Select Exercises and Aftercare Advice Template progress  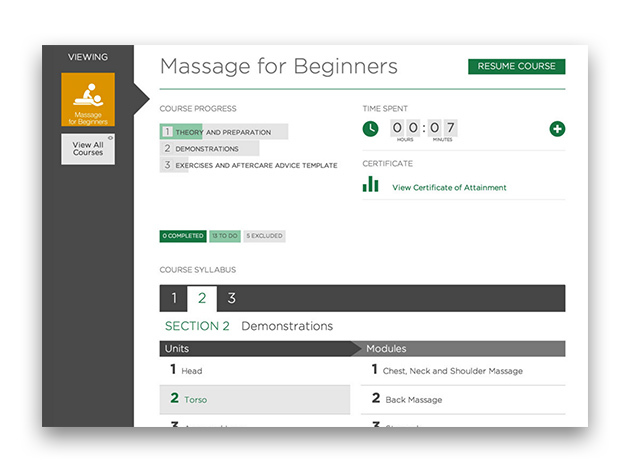click(249, 165)
